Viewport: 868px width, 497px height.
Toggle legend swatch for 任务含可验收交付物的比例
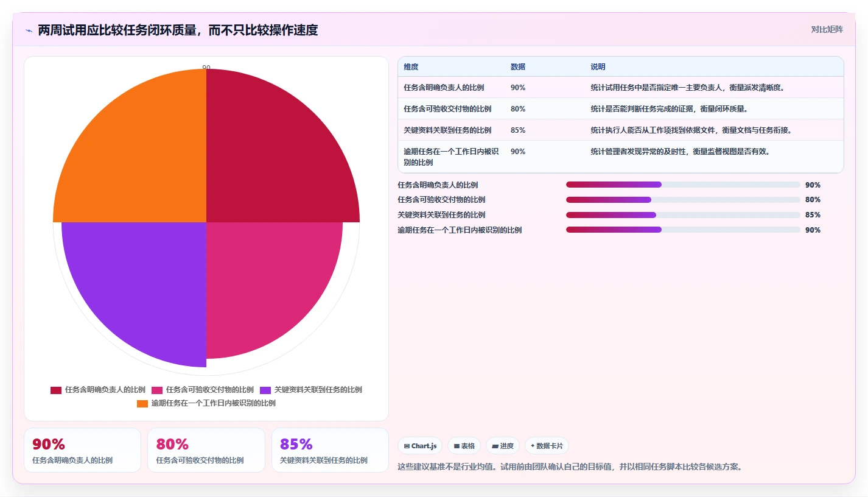coord(157,390)
